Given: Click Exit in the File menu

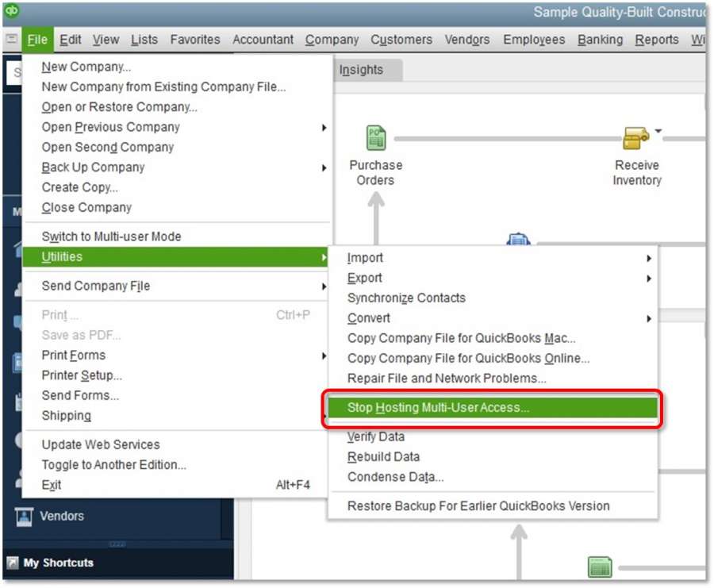Looking at the screenshot, I should (52, 485).
